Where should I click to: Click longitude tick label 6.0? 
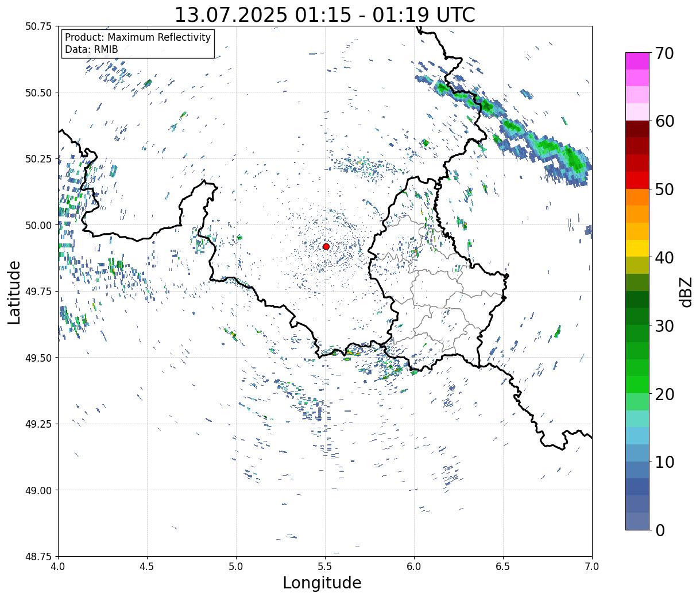click(x=414, y=566)
